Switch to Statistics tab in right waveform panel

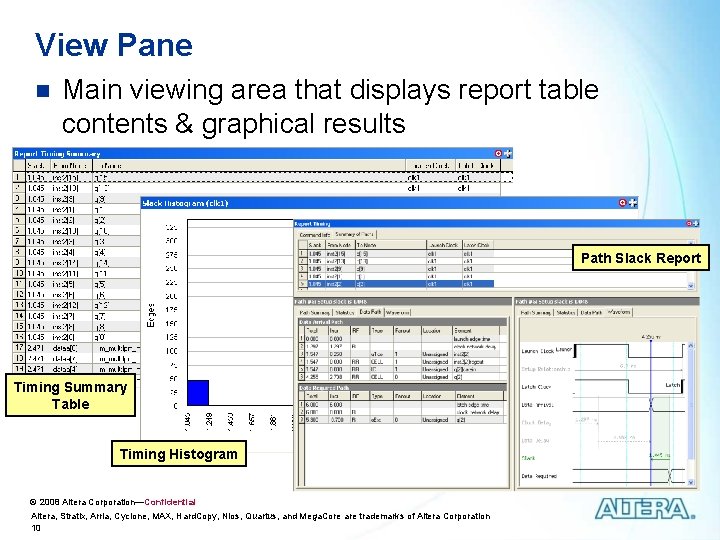(566, 312)
